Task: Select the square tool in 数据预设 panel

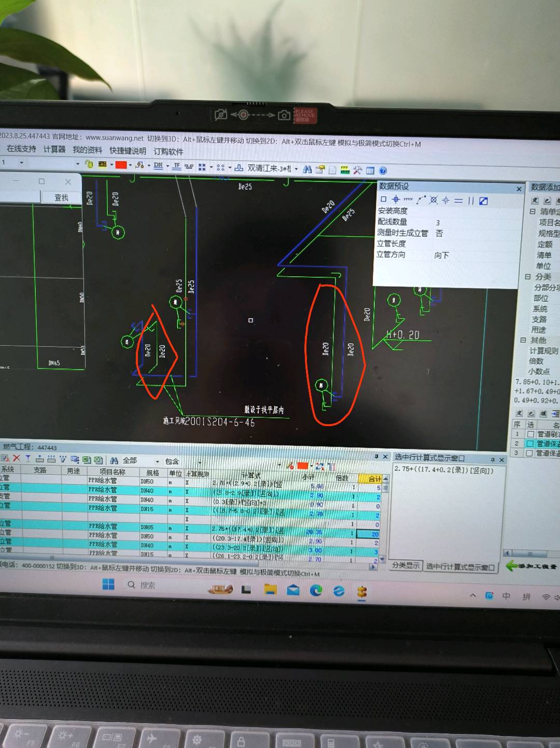Action: [x=383, y=199]
